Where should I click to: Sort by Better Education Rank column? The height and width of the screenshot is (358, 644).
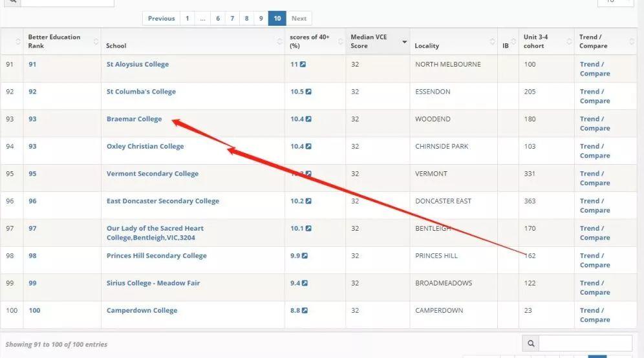coord(61,41)
